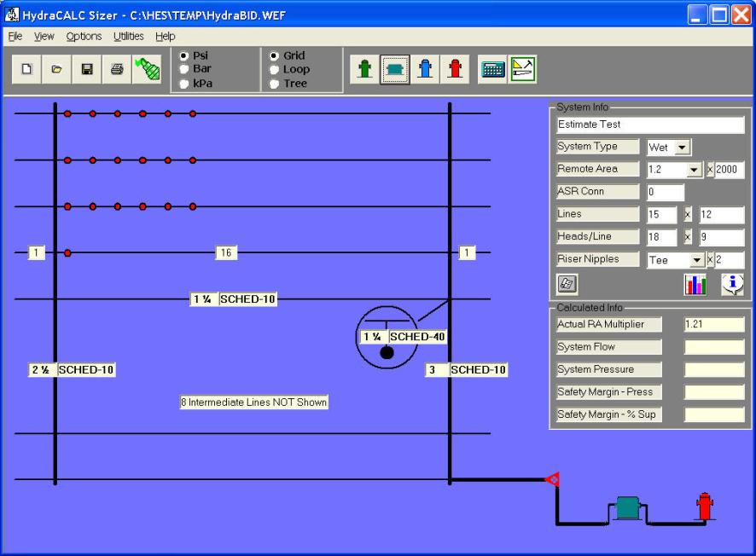
Task: Click the Lines 12 field
Action: (722, 215)
